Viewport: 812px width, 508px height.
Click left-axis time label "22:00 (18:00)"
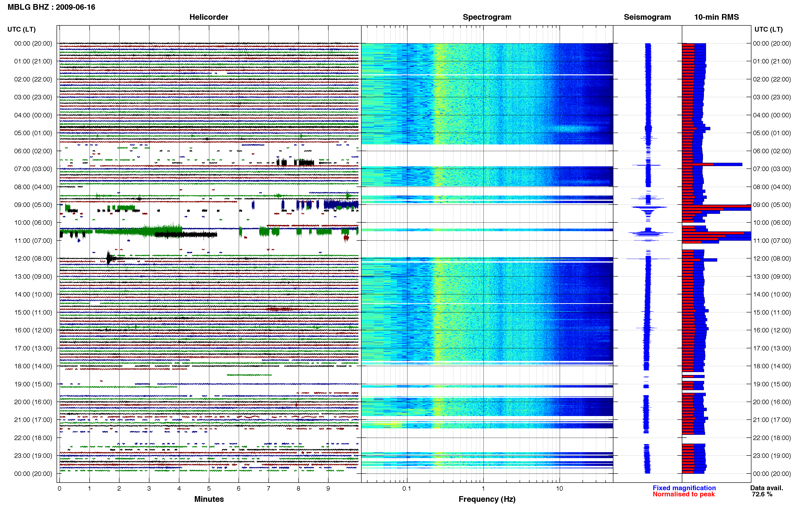pos(33,438)
